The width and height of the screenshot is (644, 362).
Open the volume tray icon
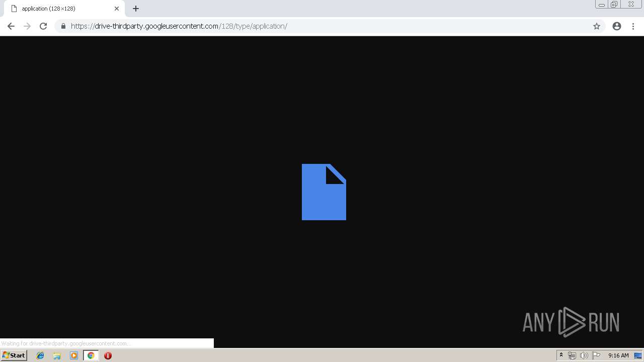pyautogui.click(x=584, y=355)
